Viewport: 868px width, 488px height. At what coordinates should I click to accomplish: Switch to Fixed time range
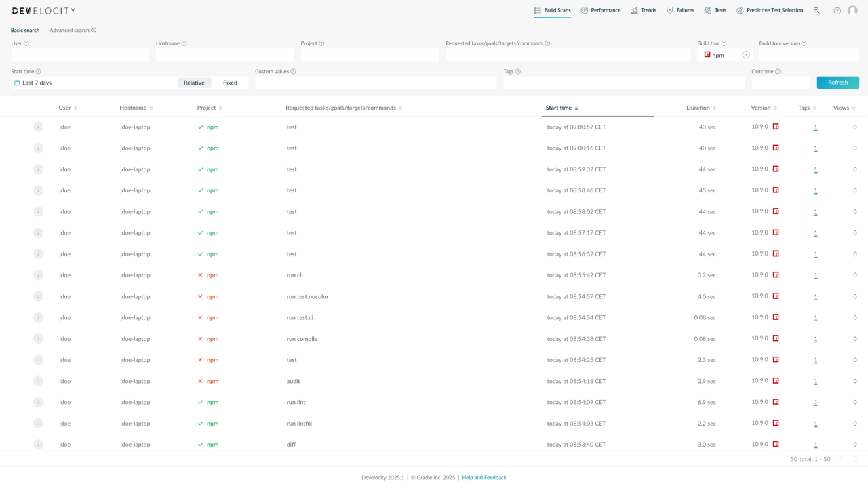coord(231,82)
